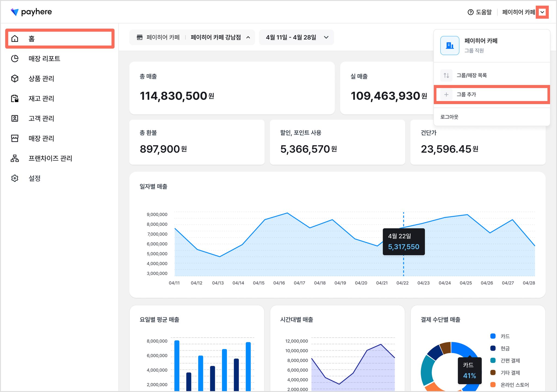The width and height of the screenshot is (557, 392).
Task: Click the 카드 blue legend swatch
Action: [x=493, y=336]
